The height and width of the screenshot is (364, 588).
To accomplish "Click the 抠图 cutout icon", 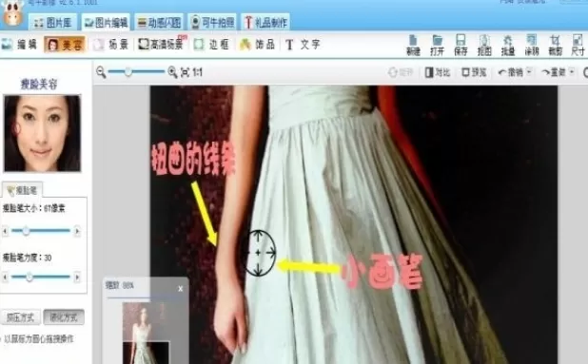I will 484,46.
